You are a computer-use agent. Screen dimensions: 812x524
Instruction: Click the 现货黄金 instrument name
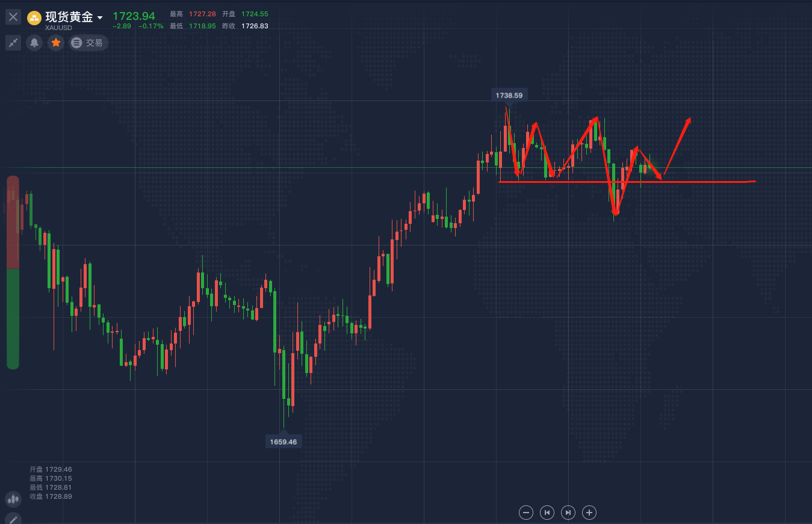pos(69,17)
